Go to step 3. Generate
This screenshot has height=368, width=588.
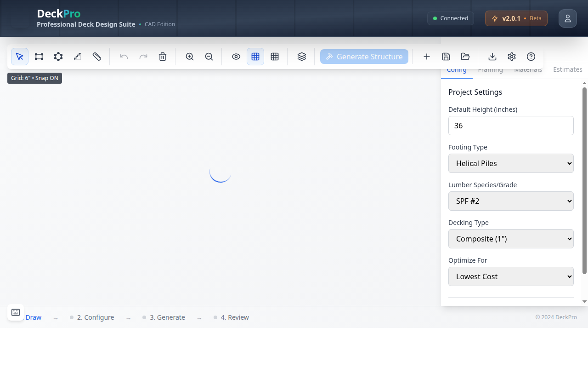coord(167,317)
